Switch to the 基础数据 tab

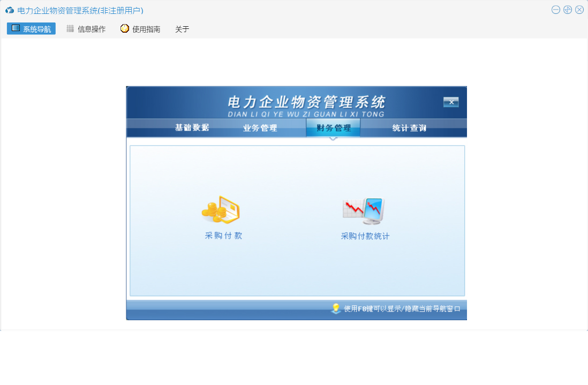click(x=192, y=127)
